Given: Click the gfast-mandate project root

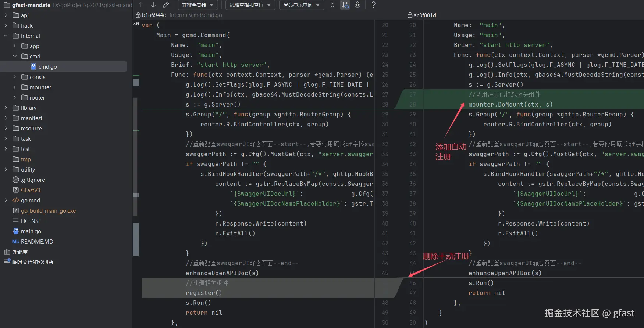Looking at the screenshot, I should 31,5.
